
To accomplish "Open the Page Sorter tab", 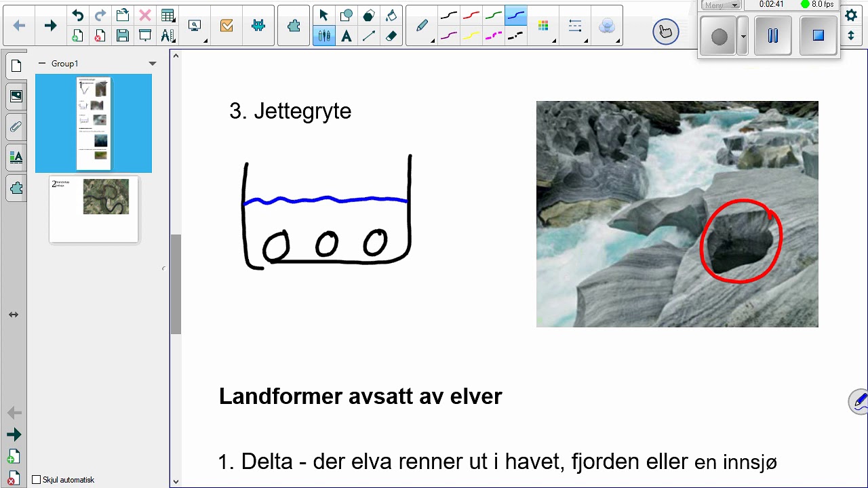I will (16, 66).
